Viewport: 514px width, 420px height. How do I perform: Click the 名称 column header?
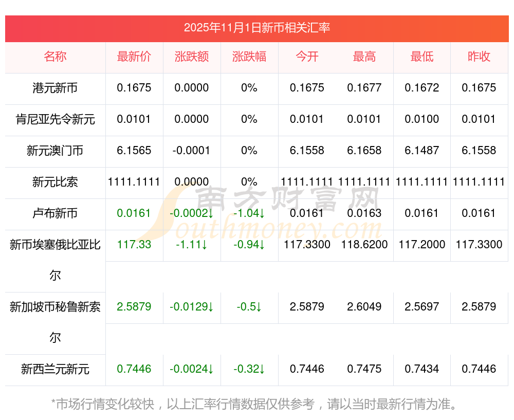(55, 57)
